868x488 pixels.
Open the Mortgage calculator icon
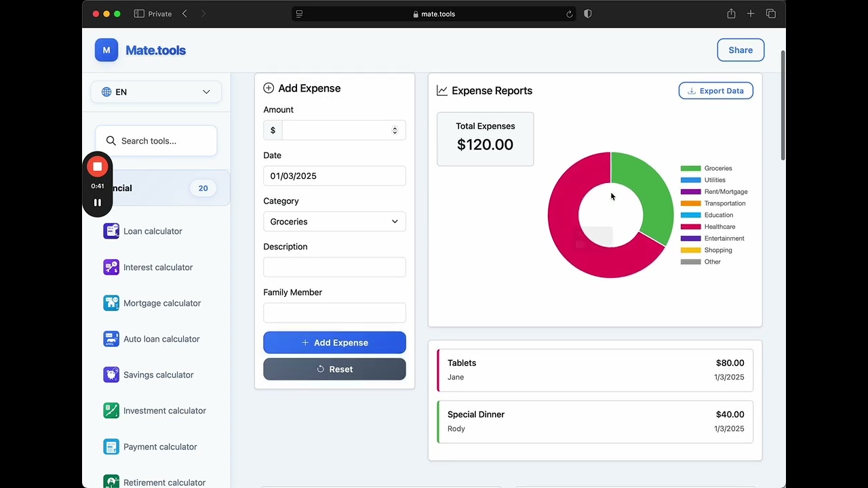pyautogui.click(x=111, y=303)
